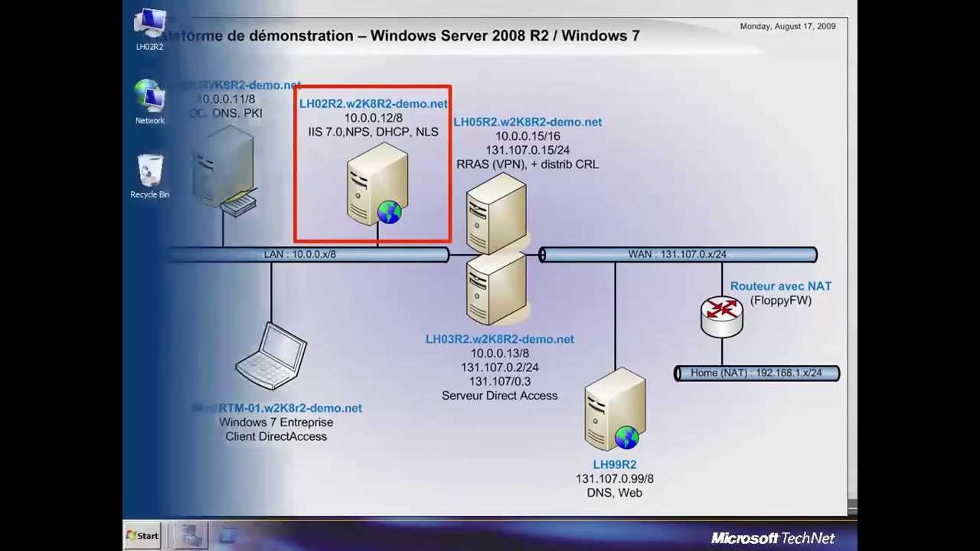
Task: Select the lower LH03R2 server tower icon
Action: click(x=496, y=289)
